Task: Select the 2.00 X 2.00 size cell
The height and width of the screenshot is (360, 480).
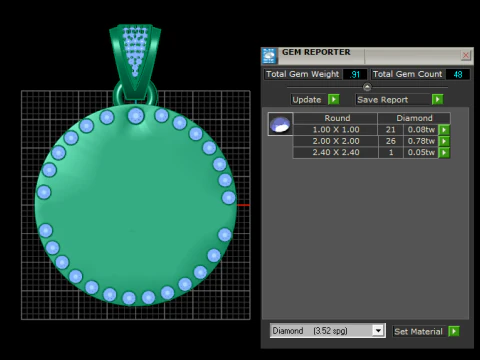Action: (336, 141)
